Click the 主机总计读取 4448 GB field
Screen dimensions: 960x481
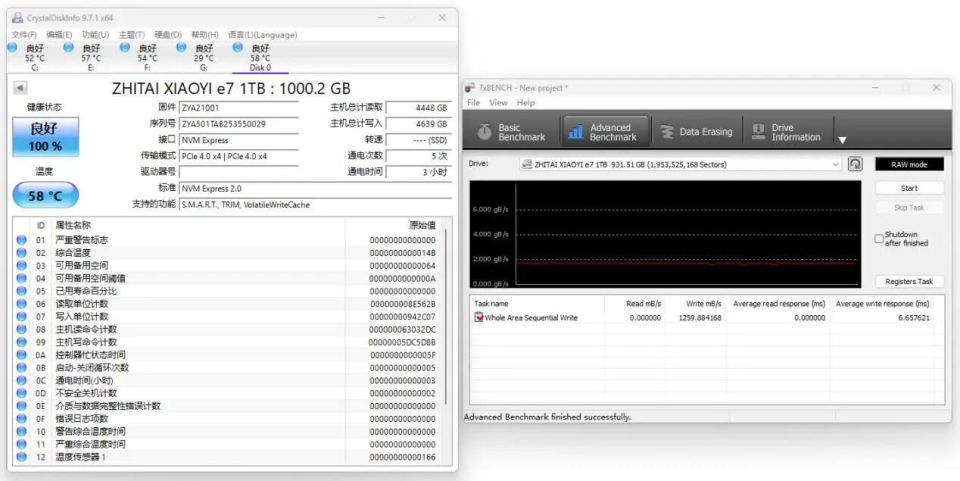coord(419,108)
